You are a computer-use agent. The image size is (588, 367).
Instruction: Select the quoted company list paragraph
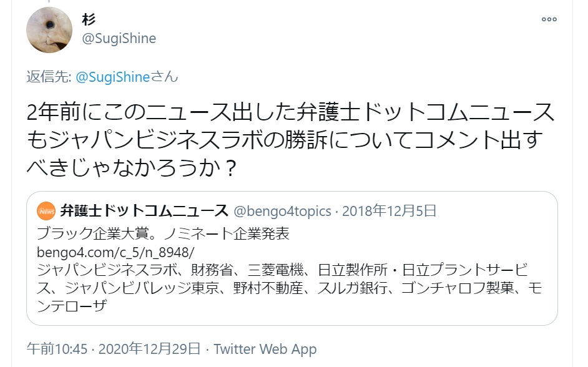click(290, 288)
